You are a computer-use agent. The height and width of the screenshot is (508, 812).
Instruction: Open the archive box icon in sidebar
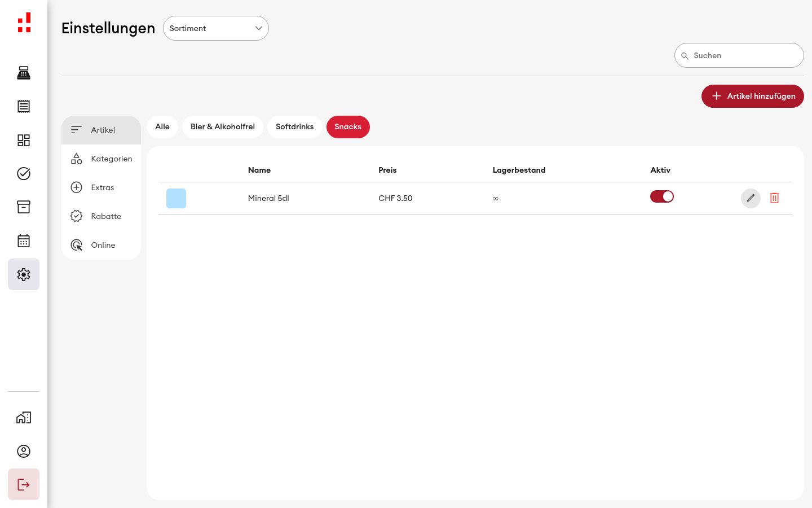24,207
